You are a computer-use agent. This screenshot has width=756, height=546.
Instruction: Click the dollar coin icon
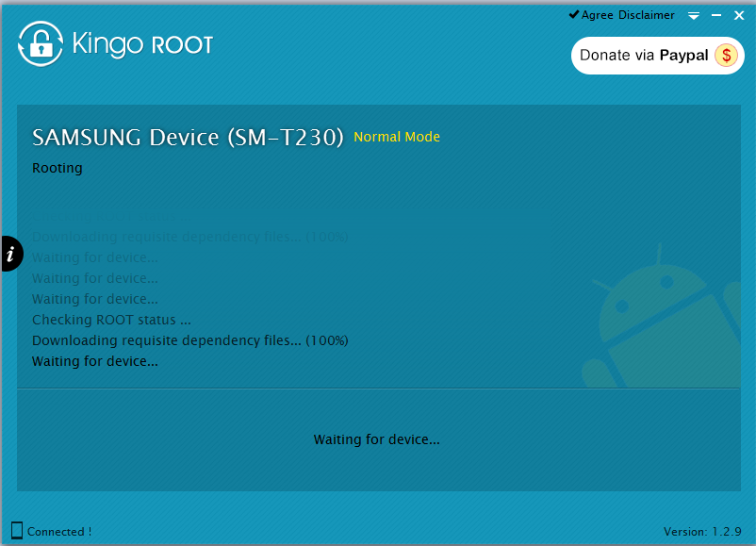[726, 56]
